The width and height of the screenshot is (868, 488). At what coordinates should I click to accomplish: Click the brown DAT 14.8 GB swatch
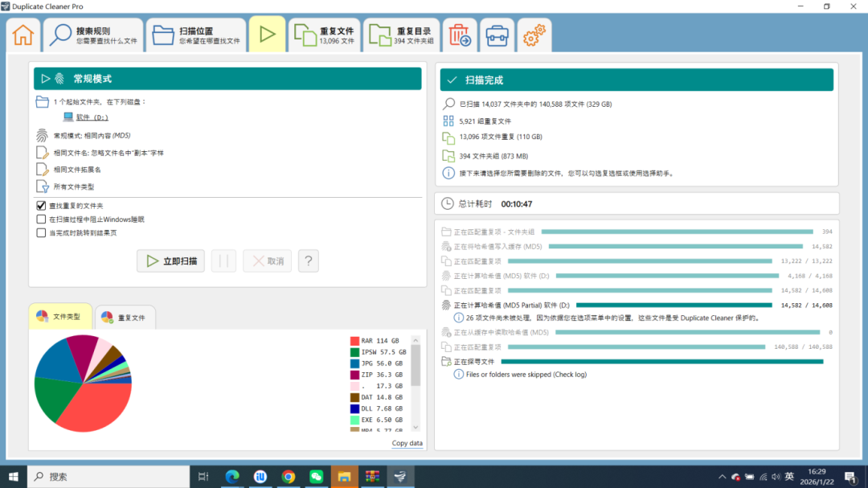[x=354, y=397]
